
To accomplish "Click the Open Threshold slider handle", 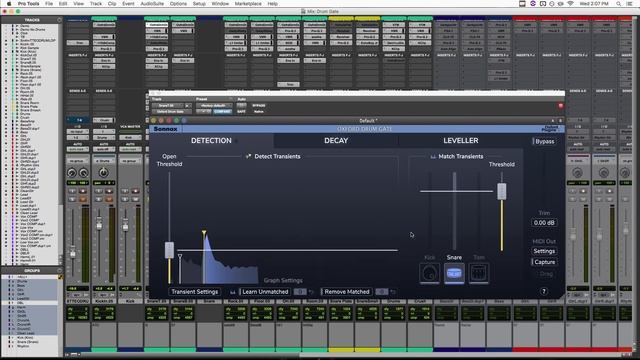I will pos(169,250).
